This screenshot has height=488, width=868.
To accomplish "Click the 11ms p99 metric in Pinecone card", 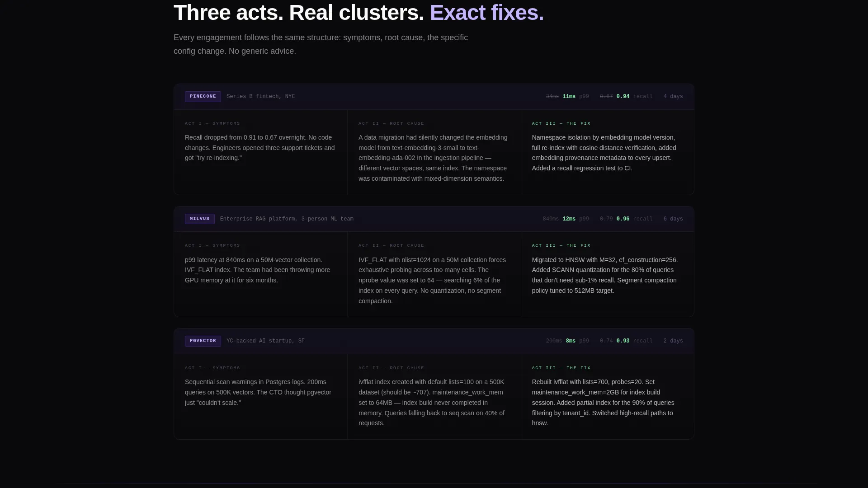I will pos(569,97).
